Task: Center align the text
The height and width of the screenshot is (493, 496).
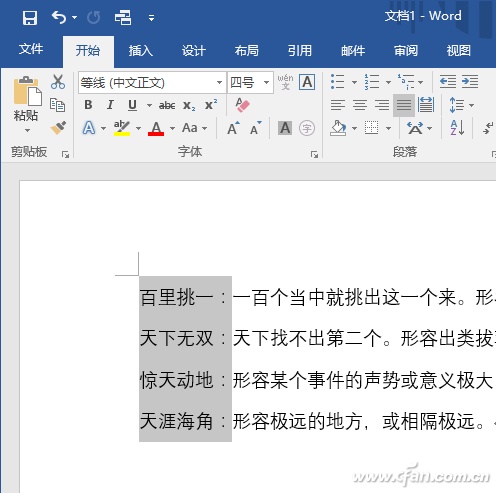Action: [360, 105]
